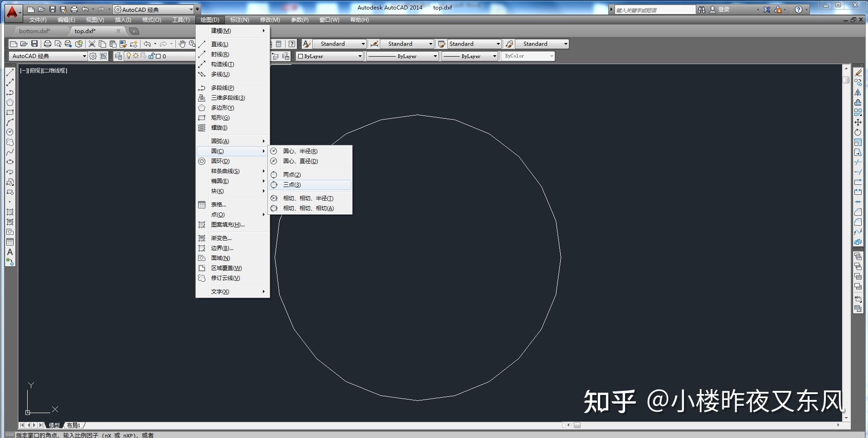Screen dimensions: 868x438
Task: Select the Erase tool in the Modify toolbar
Action: click(x=858, y=71)
